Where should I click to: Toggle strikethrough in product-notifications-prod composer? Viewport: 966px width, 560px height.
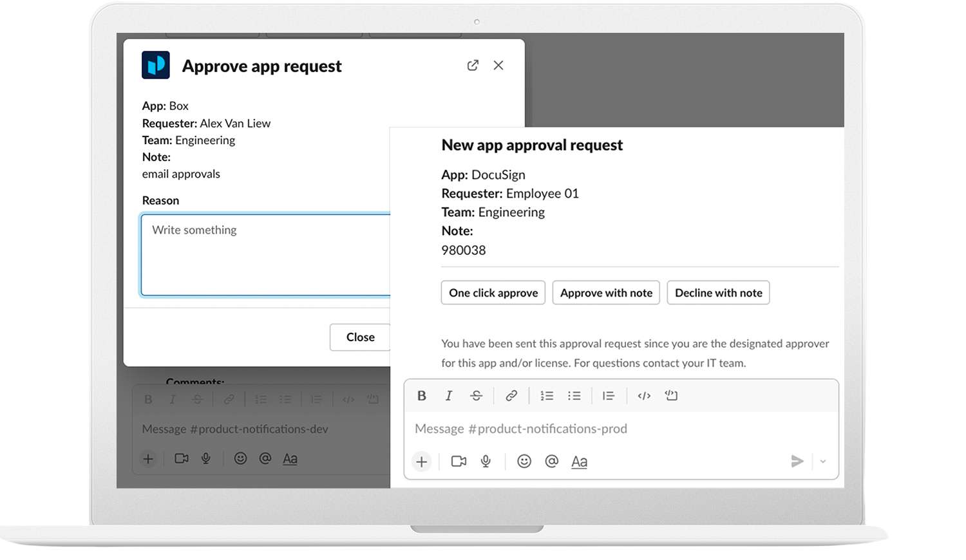pyautogui.click(x=476, y=396)
